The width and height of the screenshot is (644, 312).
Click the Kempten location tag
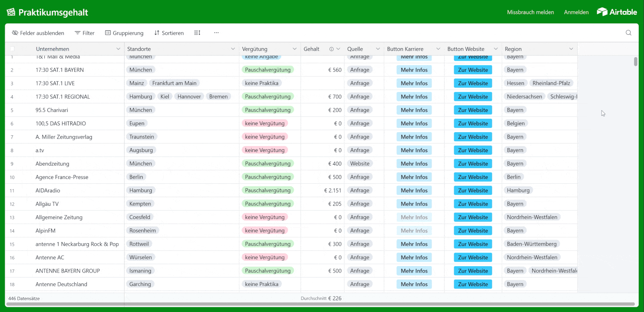140,204
